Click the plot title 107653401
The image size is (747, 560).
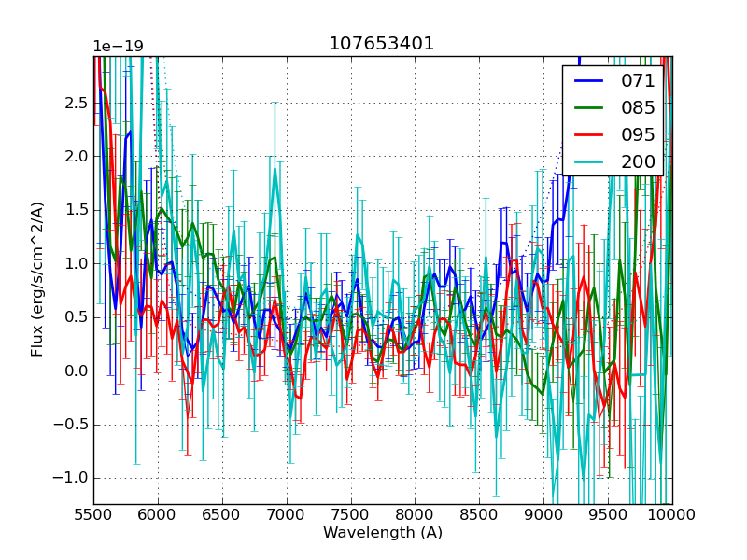coord(382,44)
